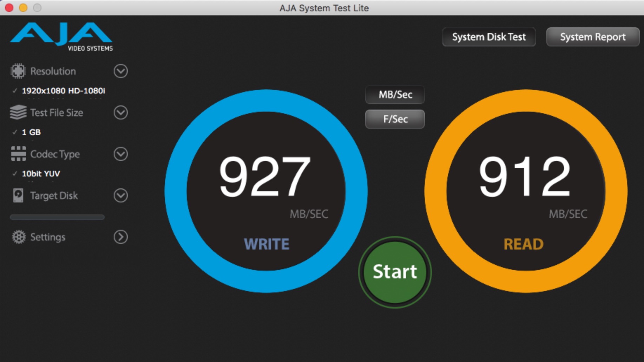Screen dimensions: 644x362
Task: Switch the units to MB/Sec
Action: point(395,95)
